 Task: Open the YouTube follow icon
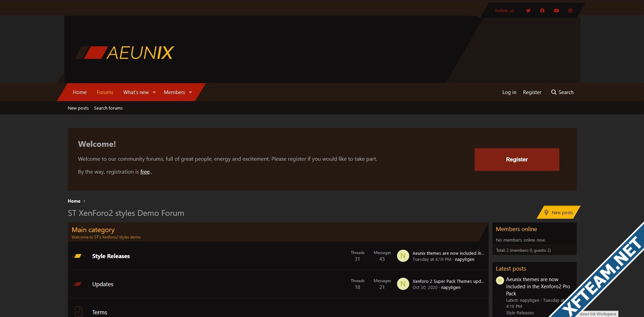[556, 10]
